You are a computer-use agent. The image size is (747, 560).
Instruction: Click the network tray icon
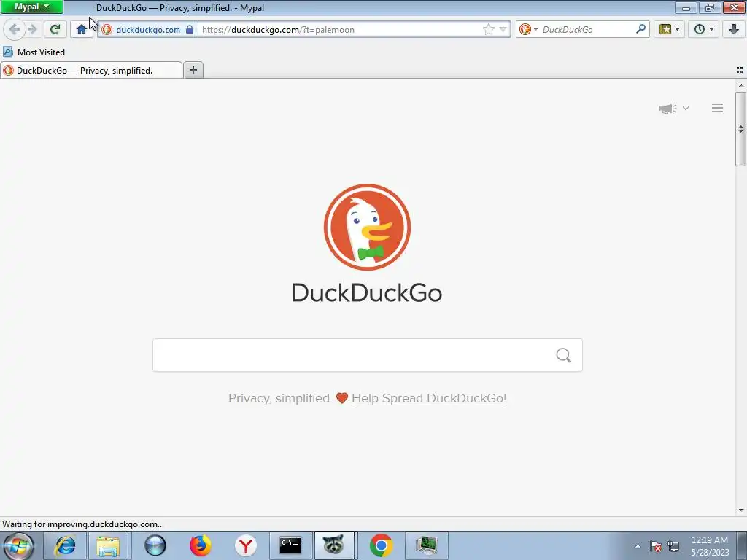tap(673, 546)
